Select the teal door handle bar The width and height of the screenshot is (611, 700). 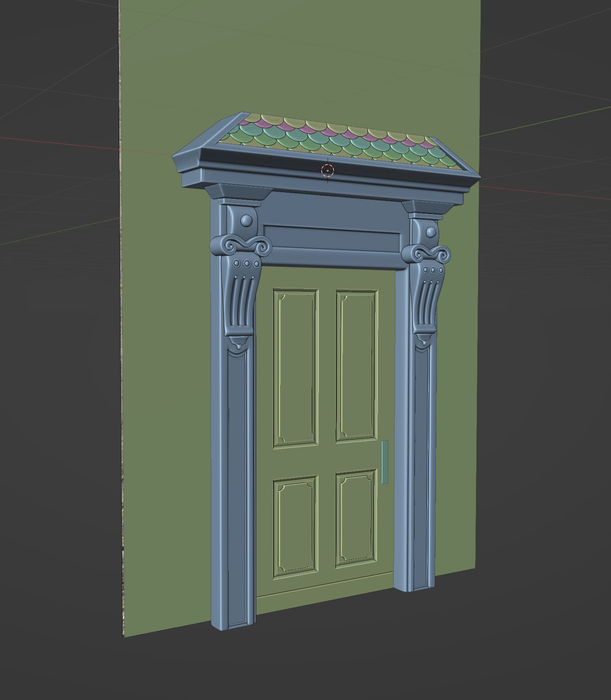tap(384, 462)
